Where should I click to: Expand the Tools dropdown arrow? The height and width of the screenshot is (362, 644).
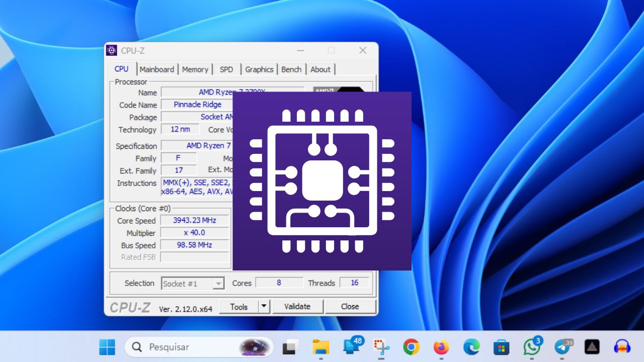pos(265,307)
